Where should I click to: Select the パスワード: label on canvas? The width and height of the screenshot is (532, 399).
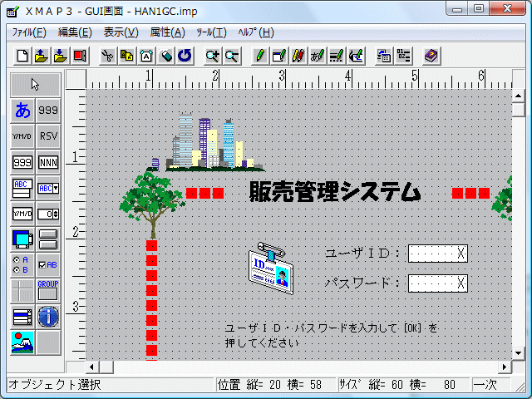(362, 283)
